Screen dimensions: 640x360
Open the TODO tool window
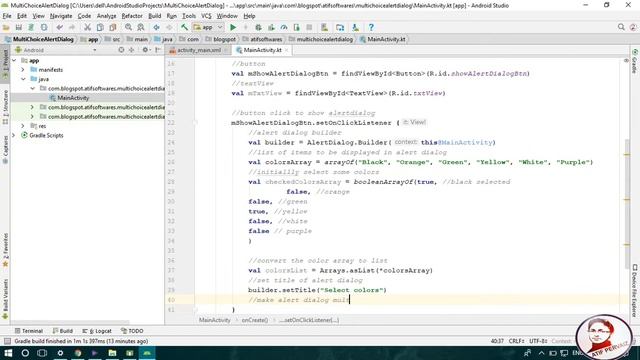[x=132, y=331]
